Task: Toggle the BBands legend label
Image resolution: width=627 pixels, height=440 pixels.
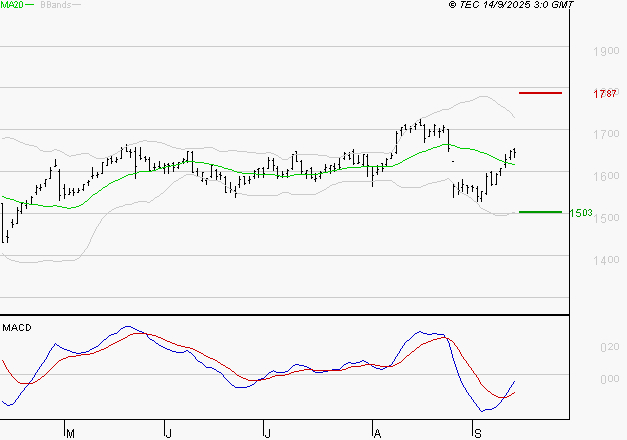Action: click(x=55, y=5)
